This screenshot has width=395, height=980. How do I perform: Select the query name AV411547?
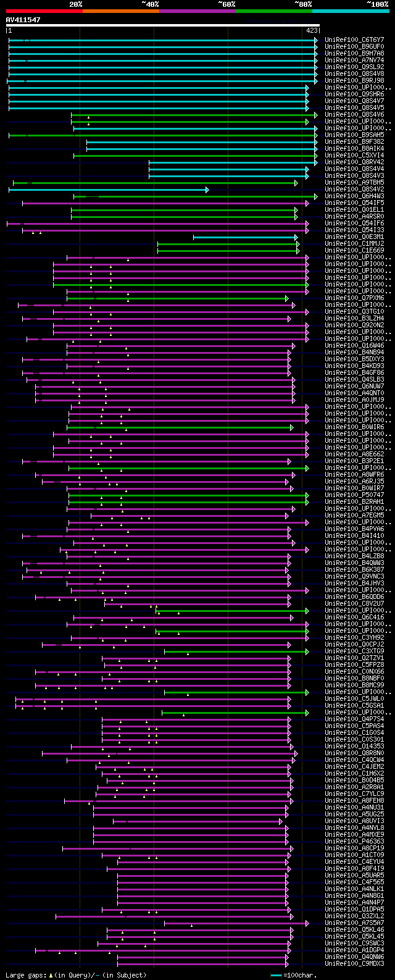click(x=23, y=20)
